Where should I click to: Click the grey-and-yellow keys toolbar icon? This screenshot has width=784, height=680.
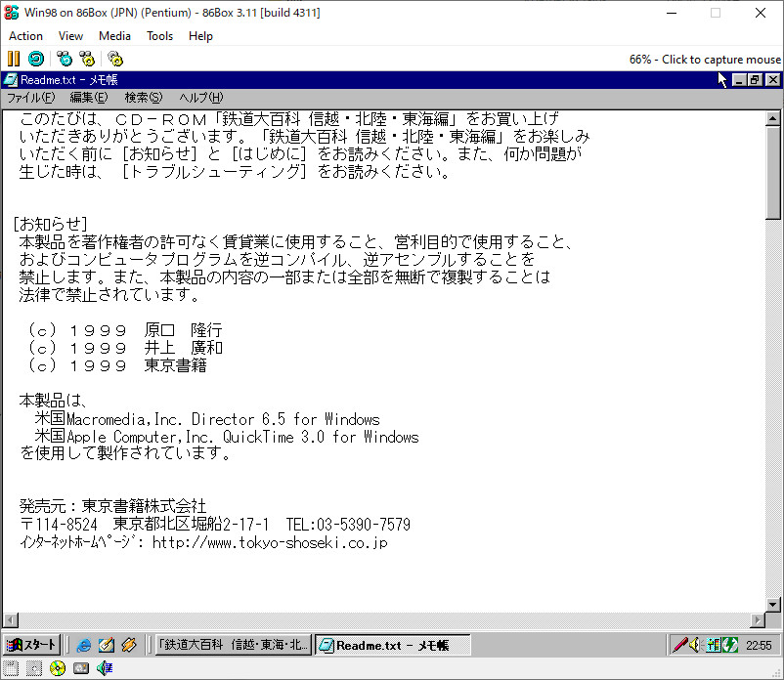(115, 59)
